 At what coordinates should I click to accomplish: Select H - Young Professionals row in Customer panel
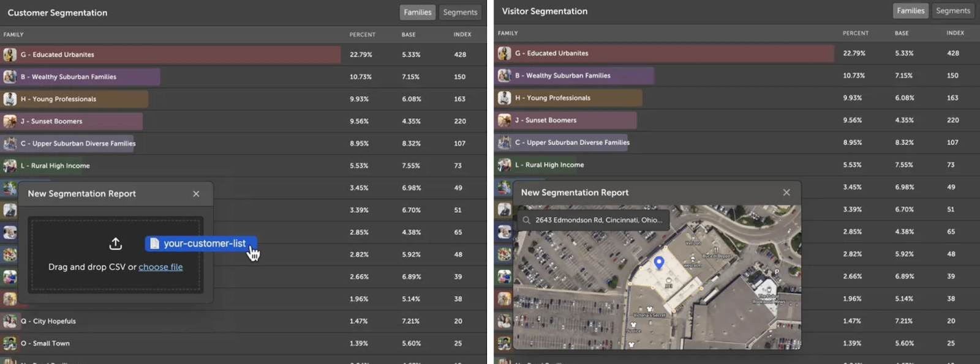click(243, 99)
